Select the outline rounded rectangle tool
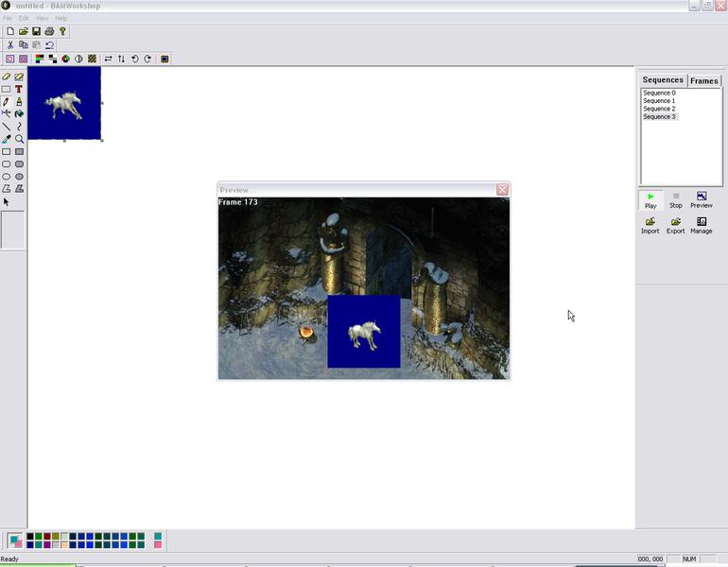The height and width of the screenshot is (567, 728). (7, 163)
